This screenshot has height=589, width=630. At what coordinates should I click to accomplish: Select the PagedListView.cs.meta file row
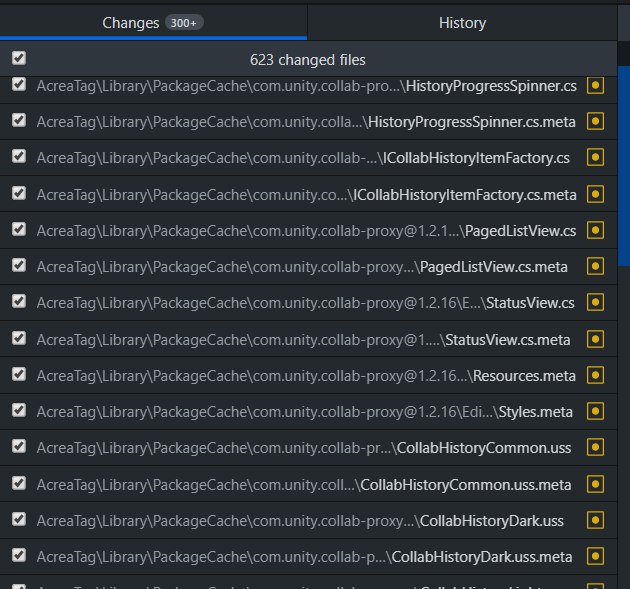tap(308, 267)
